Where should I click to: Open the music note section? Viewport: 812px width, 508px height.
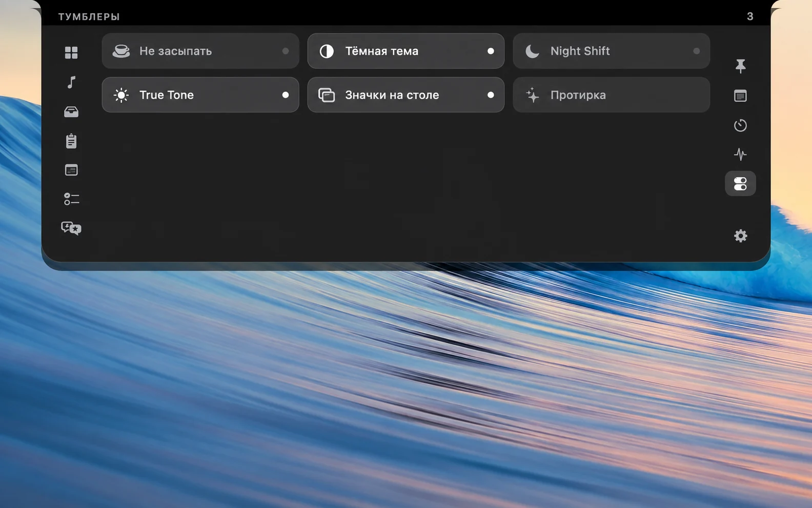point(71,82)
